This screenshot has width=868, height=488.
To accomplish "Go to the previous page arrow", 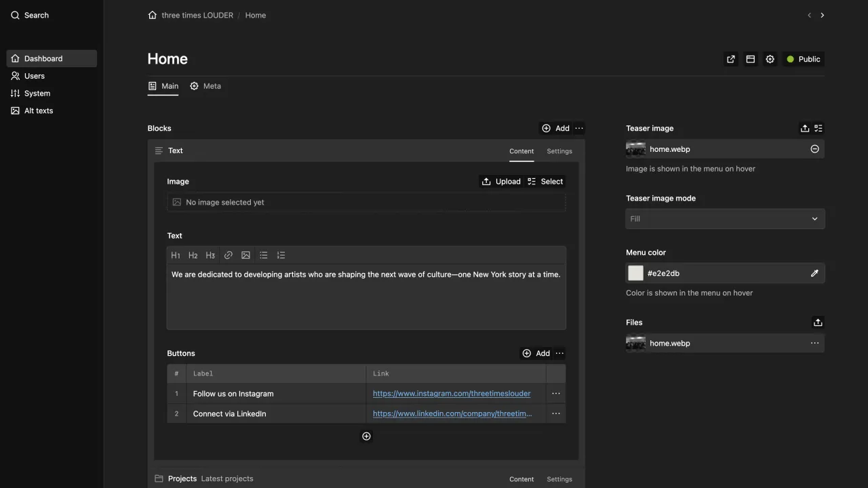I will 809,15.
